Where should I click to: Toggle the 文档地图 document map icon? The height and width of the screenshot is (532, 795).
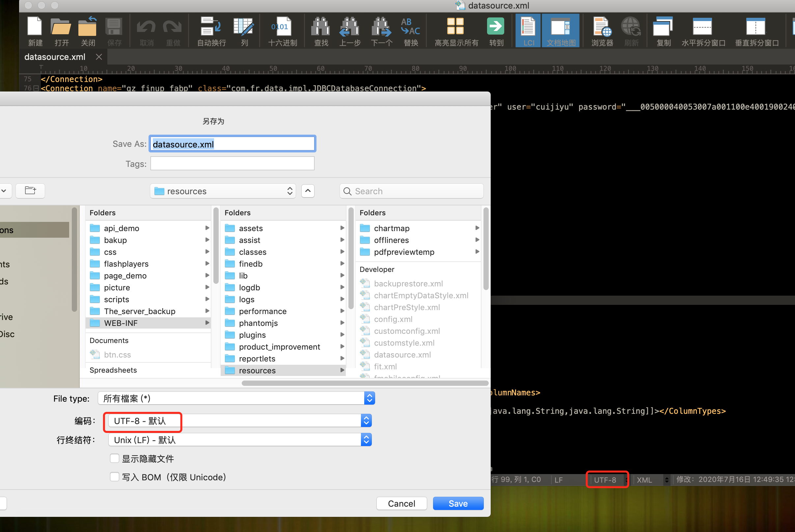[x=561, y=27]
